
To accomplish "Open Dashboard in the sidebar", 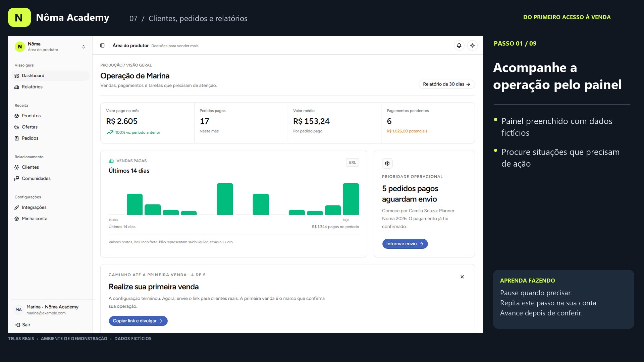I will pos(50,76).
